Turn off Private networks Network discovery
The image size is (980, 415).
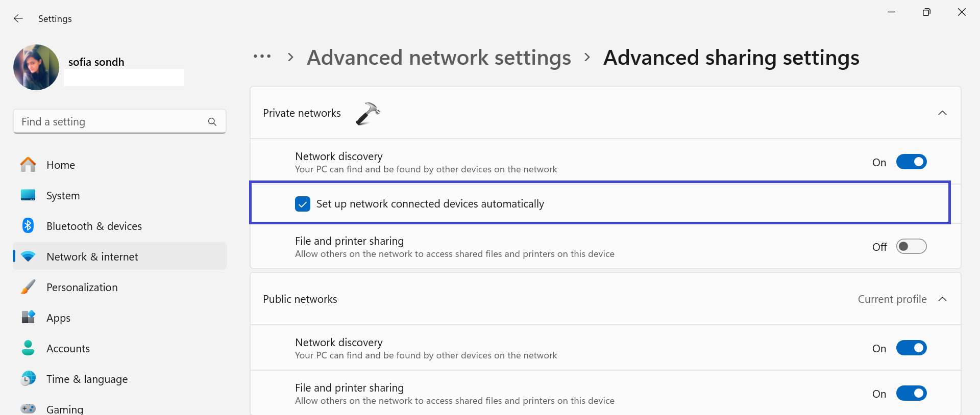911,162
